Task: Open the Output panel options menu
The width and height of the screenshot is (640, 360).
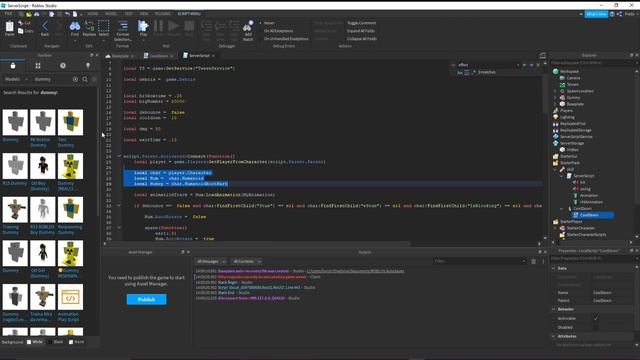Action: [543, 261]
